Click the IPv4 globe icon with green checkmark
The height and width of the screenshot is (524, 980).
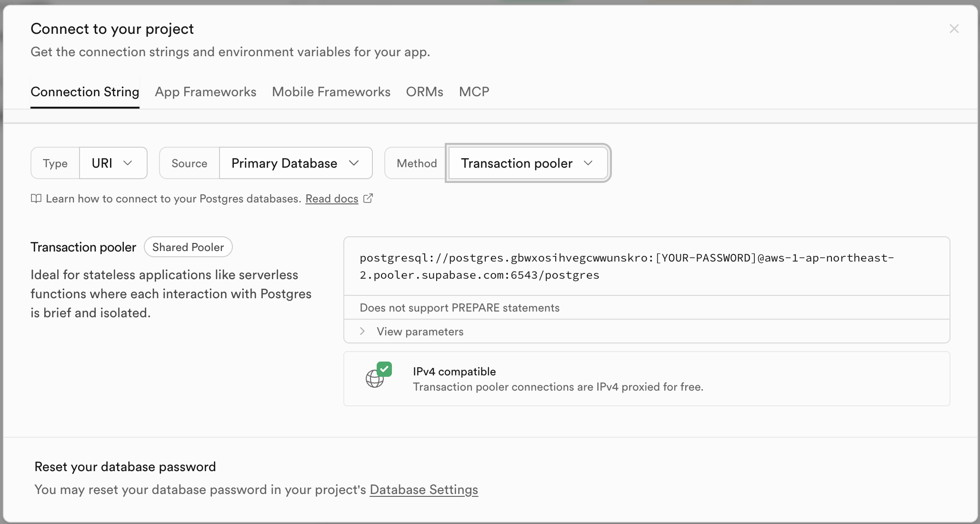coord(378,375)
